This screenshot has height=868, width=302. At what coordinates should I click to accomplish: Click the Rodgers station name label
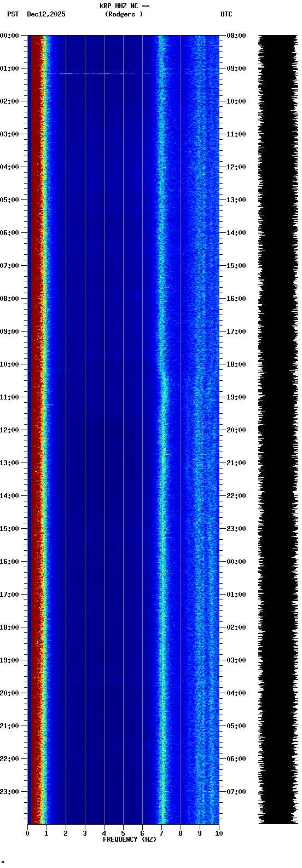pos(124,14)
